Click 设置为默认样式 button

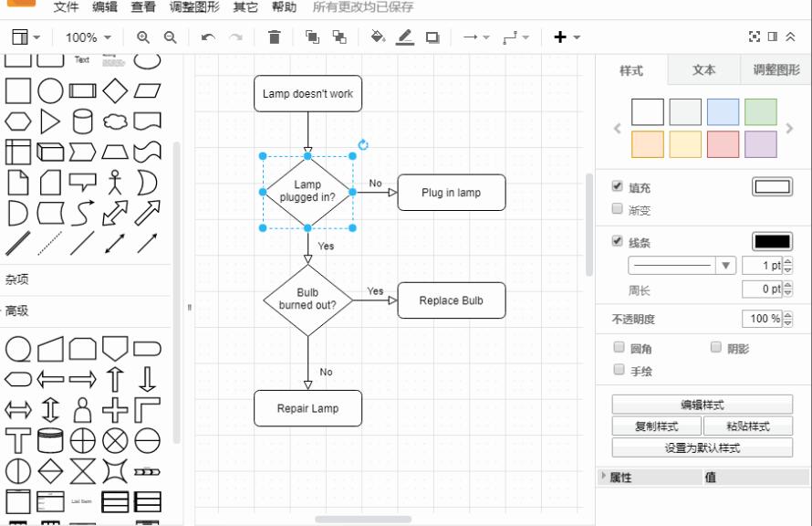coord(703,447)
